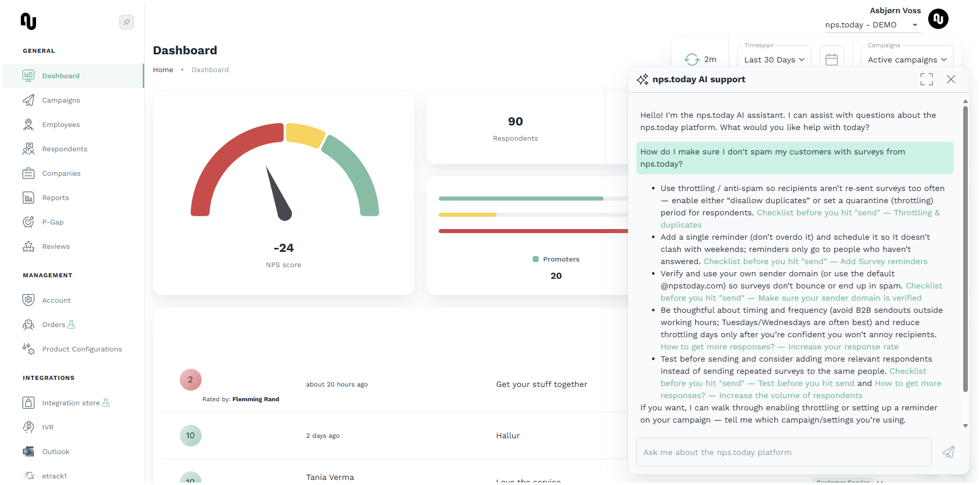The width and height of the screenshot is (980, 485).
Task: Toggle the Promoters legend item
Action: 556,259
